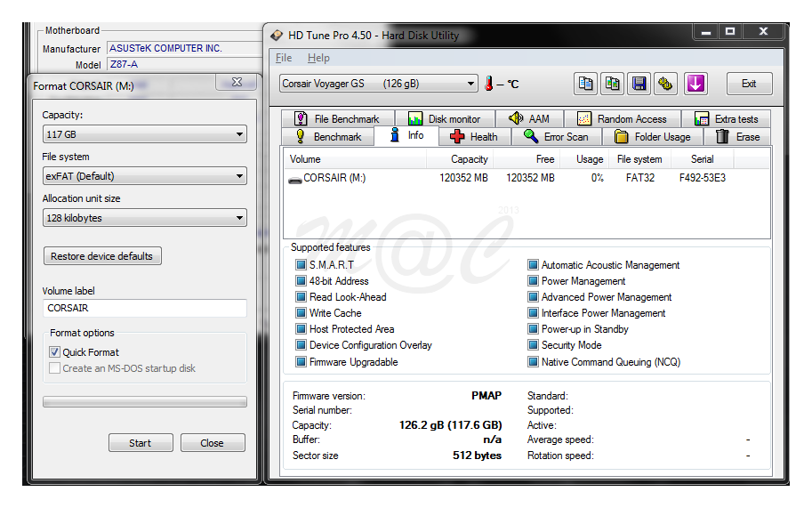This screenshot has width=812, height=508.
Task: Sort by the Free column header
Action: click(x=527, y=159)
